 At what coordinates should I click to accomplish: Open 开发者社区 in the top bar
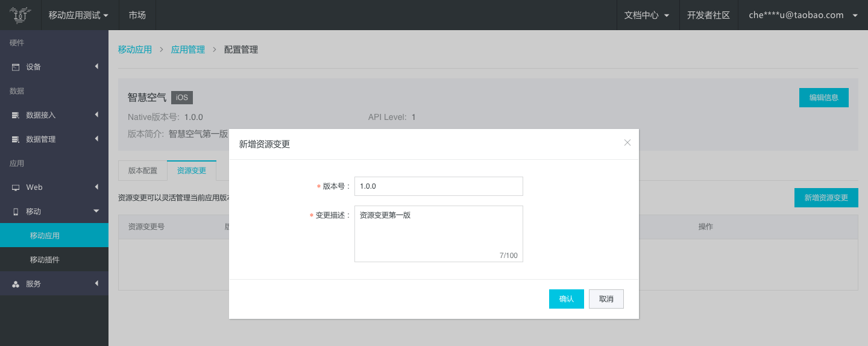click(x=709, y=15)
